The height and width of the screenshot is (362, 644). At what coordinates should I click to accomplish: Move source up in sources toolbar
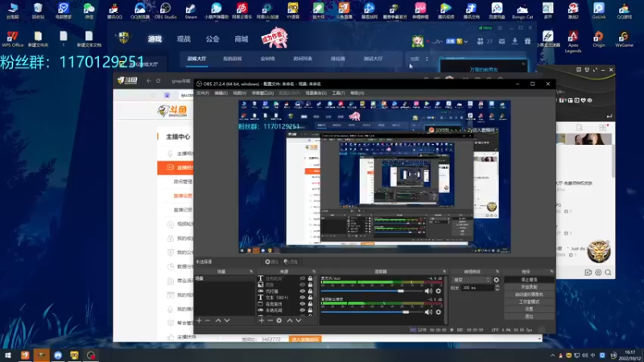(290, 320)
